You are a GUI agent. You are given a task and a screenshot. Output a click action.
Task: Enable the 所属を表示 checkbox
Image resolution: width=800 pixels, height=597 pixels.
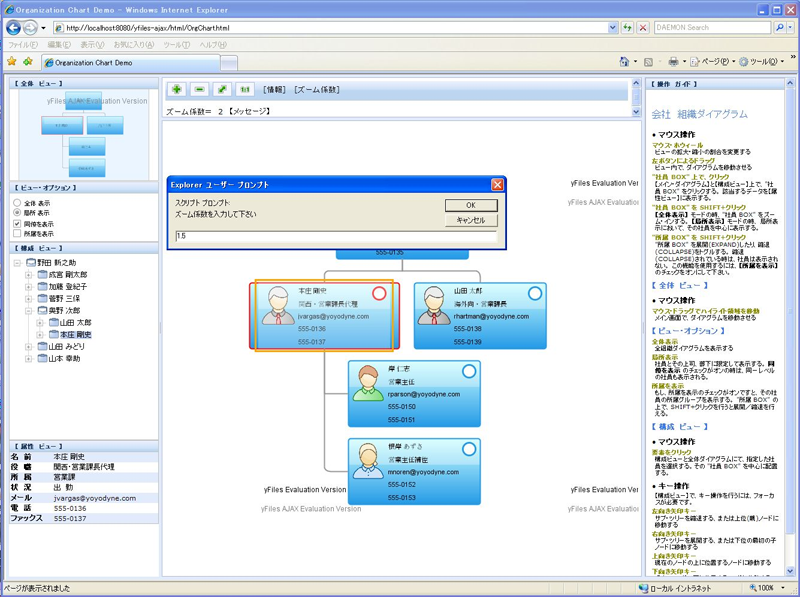pos(17,234)
